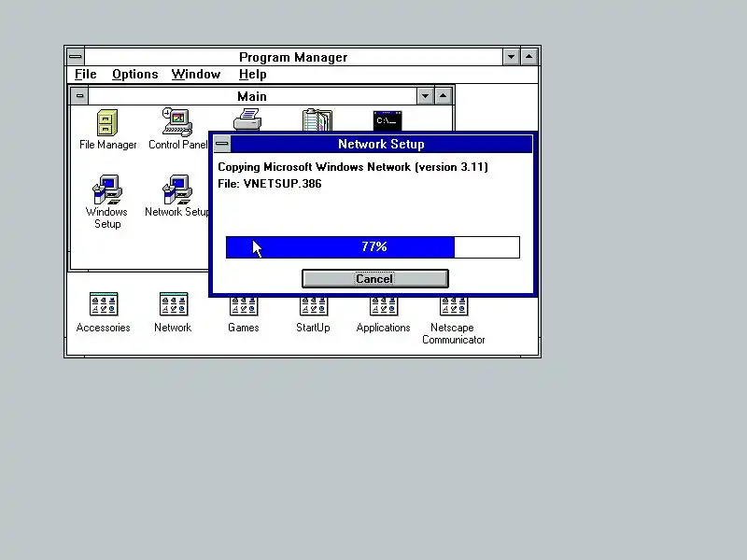Open the Window menu

pyautogui.click(x=196, y=75)
